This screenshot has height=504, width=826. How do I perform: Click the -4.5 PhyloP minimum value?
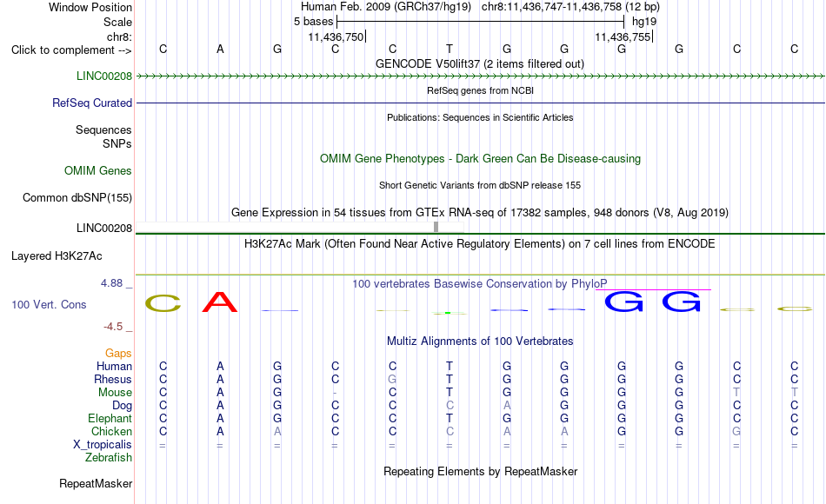[x=113, y=327]
